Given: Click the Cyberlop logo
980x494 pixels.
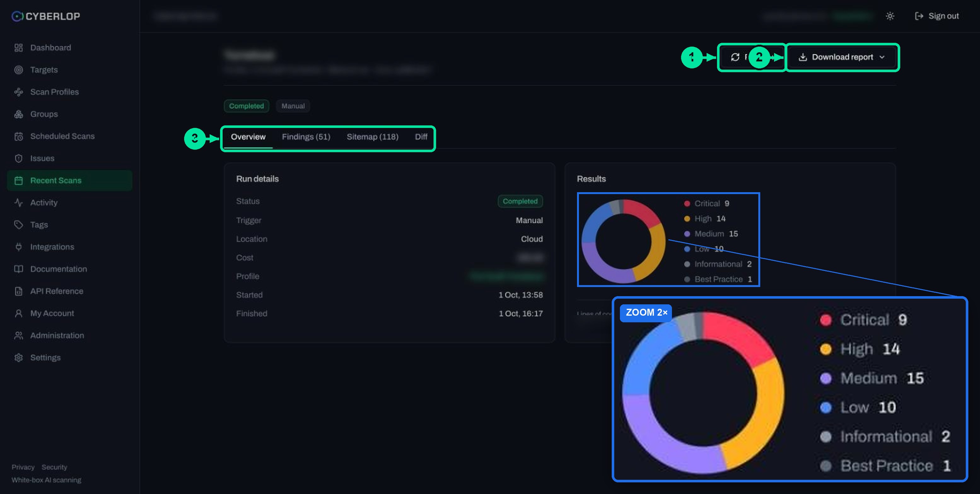Looking at the screenshot, I should (x=46, y=16).
